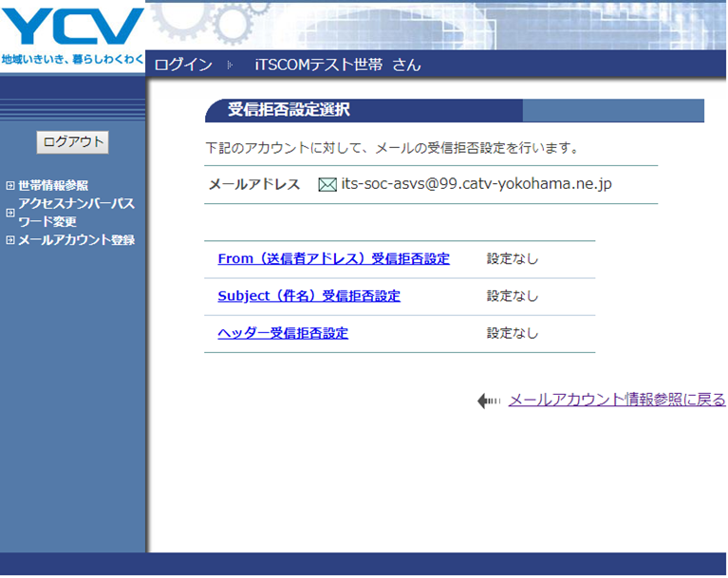
Task: Click 設定なし status in the From row
Action: point(513,258)
